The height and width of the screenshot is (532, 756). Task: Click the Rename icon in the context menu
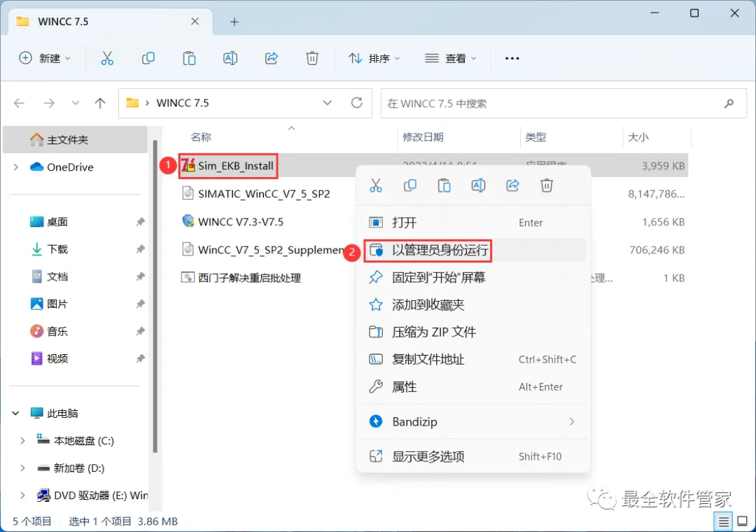pyautogui.click(x=478, y=185)
